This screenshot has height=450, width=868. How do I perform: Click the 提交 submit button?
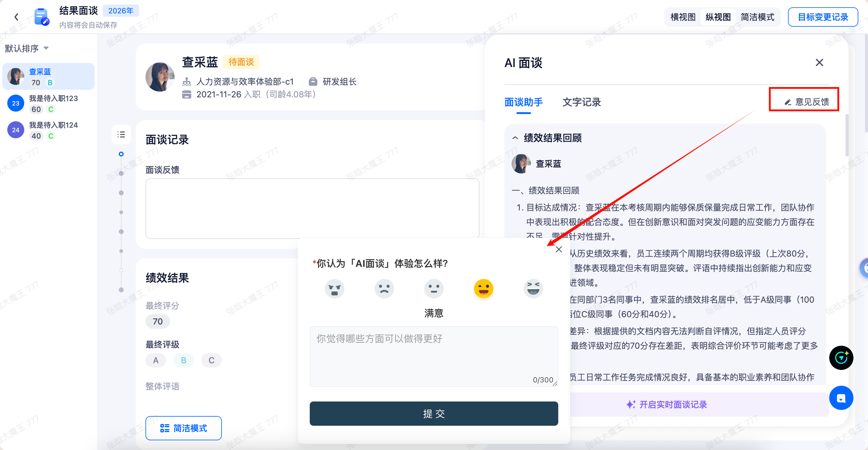[x=434, y=414]
